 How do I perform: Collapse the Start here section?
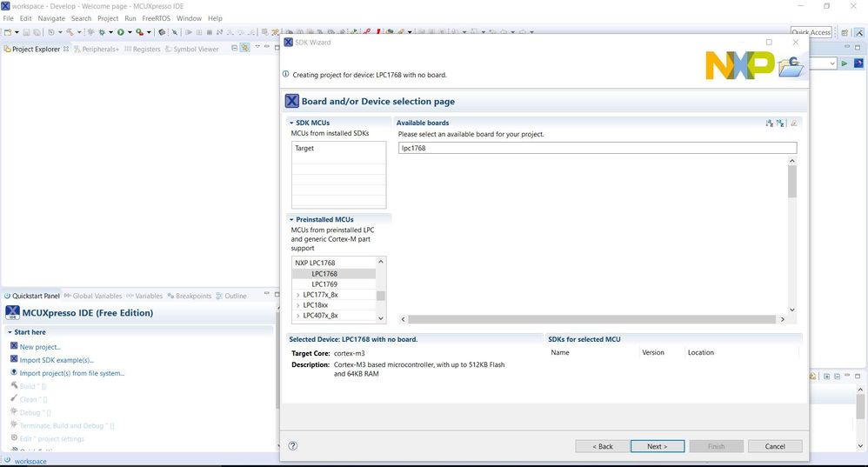pyautogui.click(x=10, y=332)
